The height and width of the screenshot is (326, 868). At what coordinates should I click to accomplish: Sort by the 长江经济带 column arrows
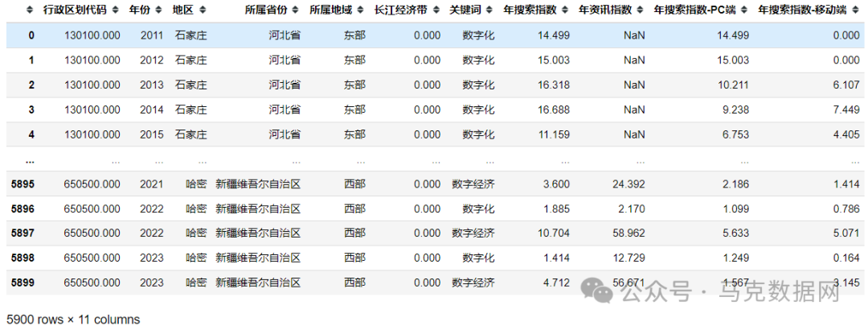pyautogui.click(x=436, y=10)
